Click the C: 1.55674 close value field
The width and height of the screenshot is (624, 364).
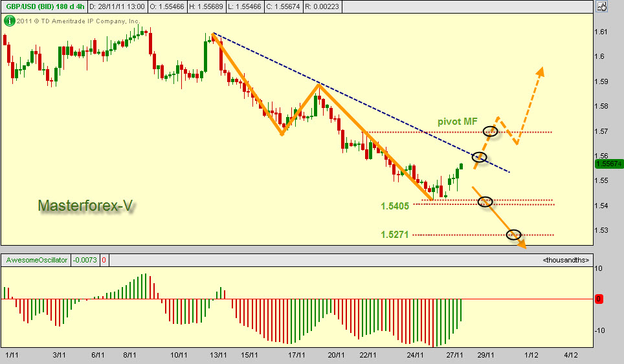283,6
